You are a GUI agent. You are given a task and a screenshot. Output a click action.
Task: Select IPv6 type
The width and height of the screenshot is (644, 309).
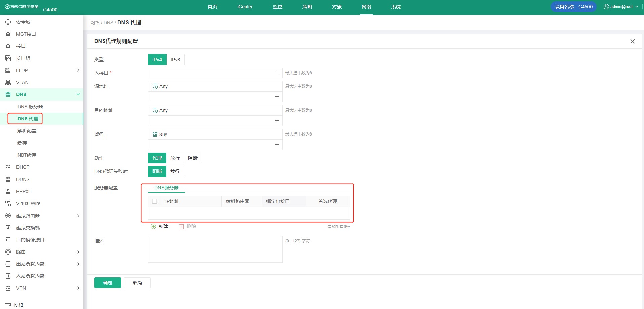175,60
